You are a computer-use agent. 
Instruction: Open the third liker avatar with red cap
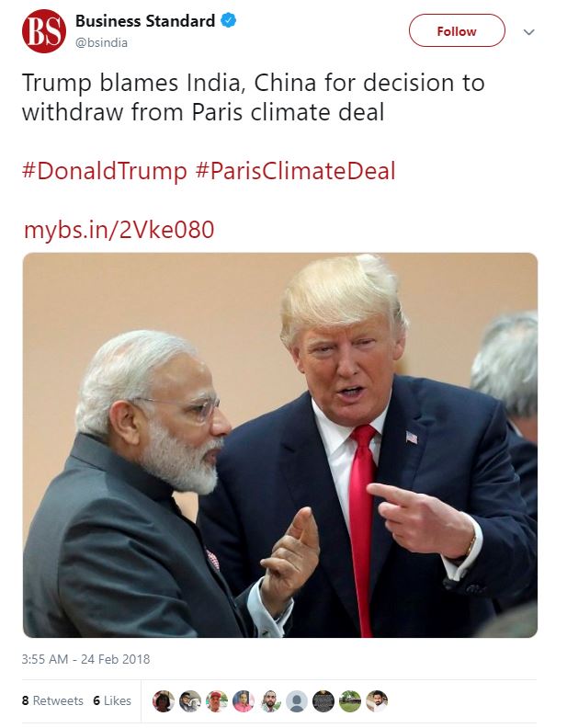click(x=217, y=700)
